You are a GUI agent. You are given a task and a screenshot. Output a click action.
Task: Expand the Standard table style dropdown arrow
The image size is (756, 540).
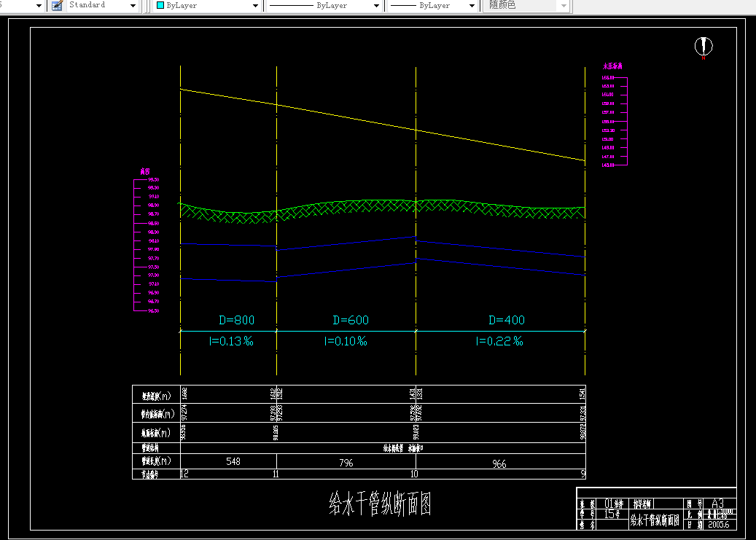(x=133, y=6)
